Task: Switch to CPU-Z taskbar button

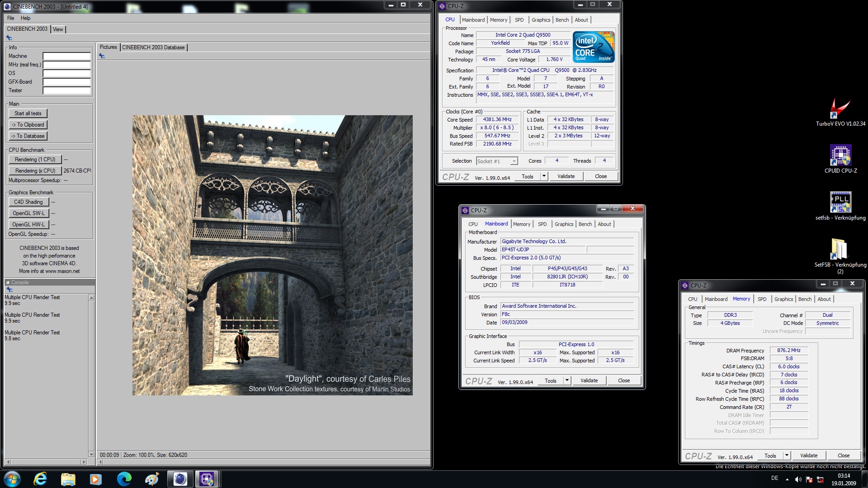Action: [207, 479]
